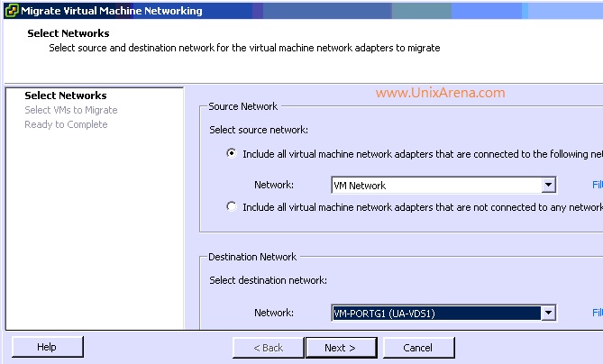This screenshot has height=364, width=603.
Task: Select radio for adapters not connected to any network
Action: click(231, 206)
